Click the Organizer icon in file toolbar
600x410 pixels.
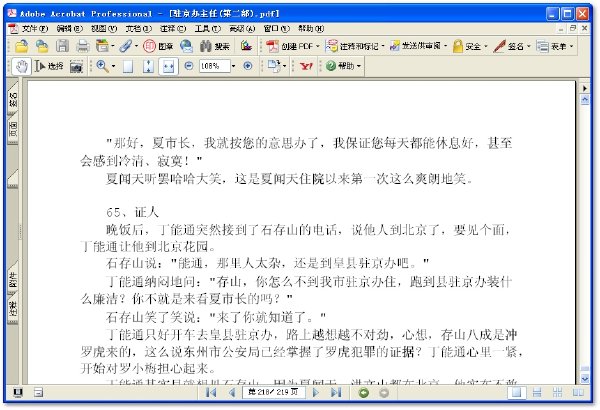(102, 46)
